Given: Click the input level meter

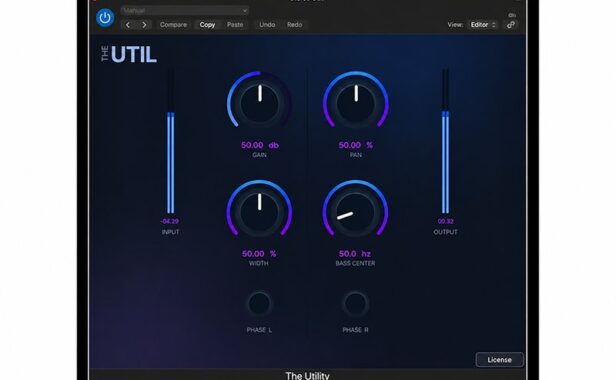Looking at the screenshot, I should tap(170, 141).
